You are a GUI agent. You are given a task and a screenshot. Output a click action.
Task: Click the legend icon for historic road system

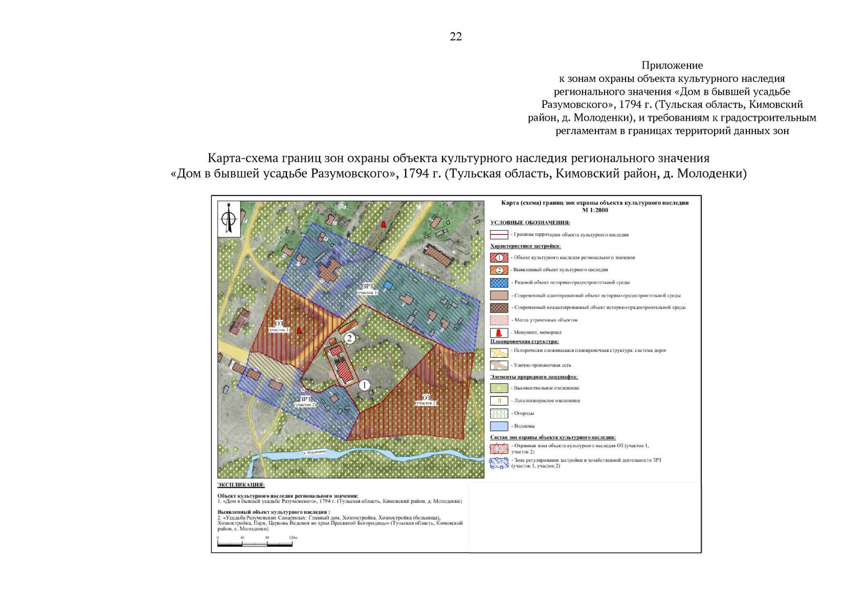coord(499,352)
